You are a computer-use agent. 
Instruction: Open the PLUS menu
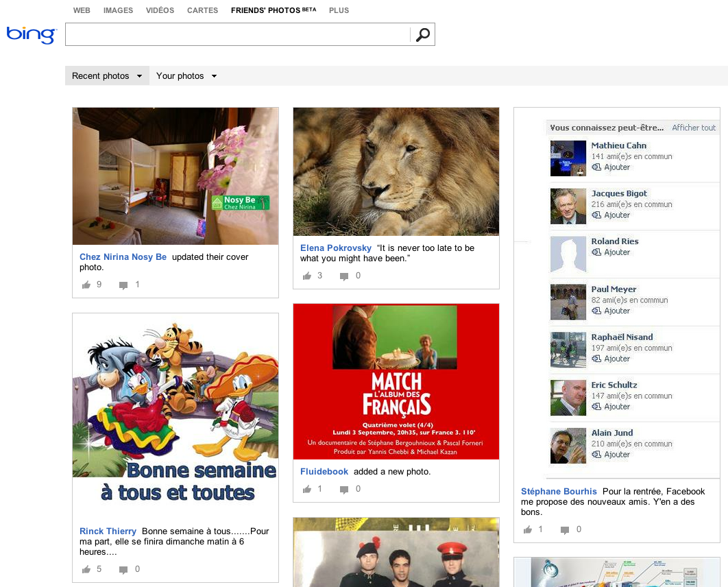click(339, 10)
